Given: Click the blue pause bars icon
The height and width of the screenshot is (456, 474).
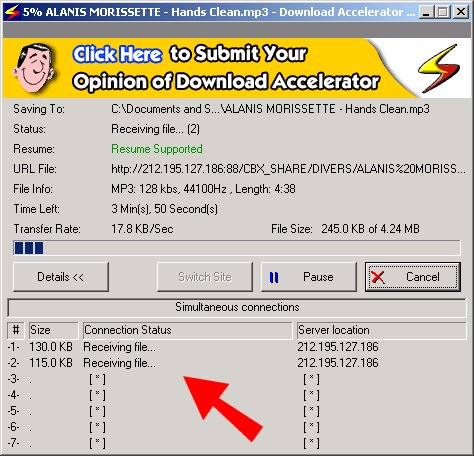Looking at the screenshot, I should pyautogui.click(x=274, y=277).
